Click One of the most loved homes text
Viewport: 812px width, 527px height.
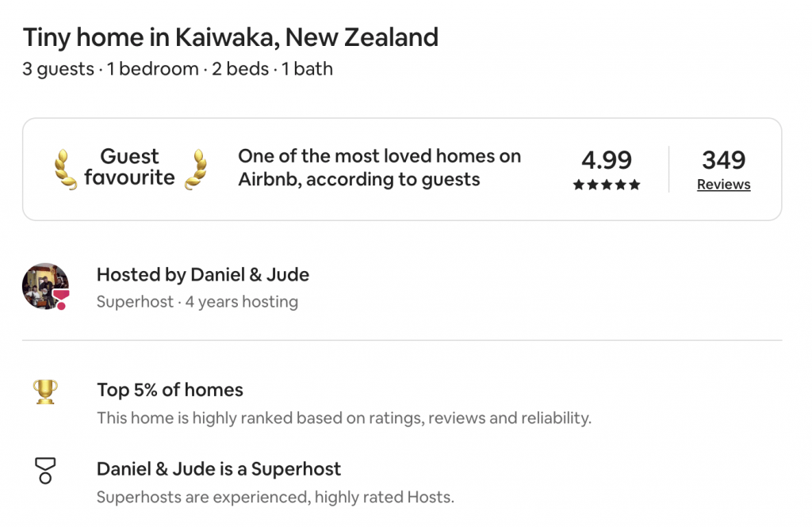click(x=380, y=168)
